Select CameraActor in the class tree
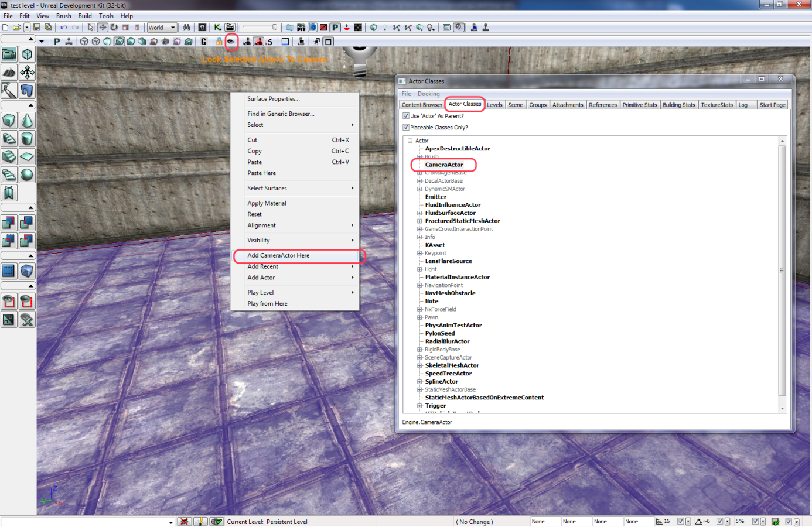The width and height of the screenshot is (812, 527). point(444,165)
